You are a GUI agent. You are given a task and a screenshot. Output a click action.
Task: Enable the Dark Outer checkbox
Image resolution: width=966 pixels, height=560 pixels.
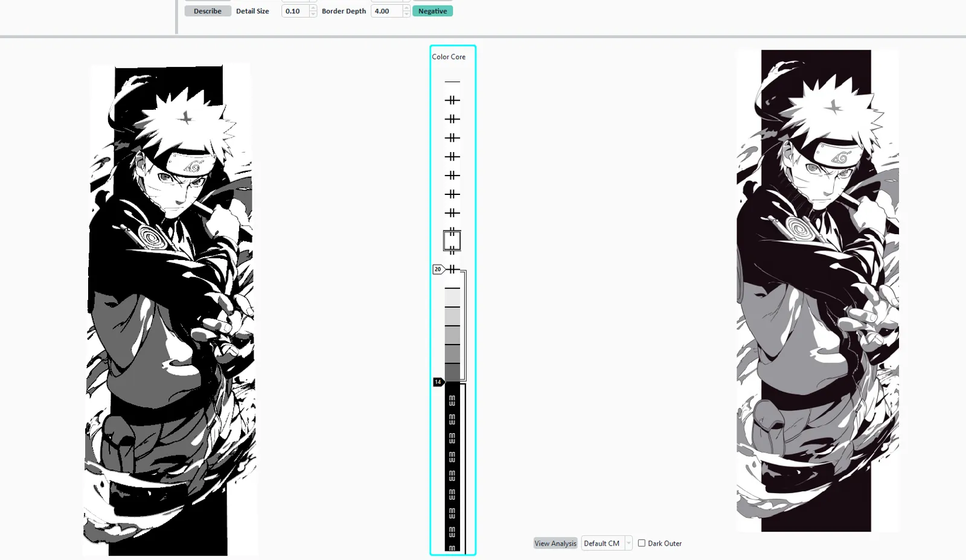pos(642,543)
